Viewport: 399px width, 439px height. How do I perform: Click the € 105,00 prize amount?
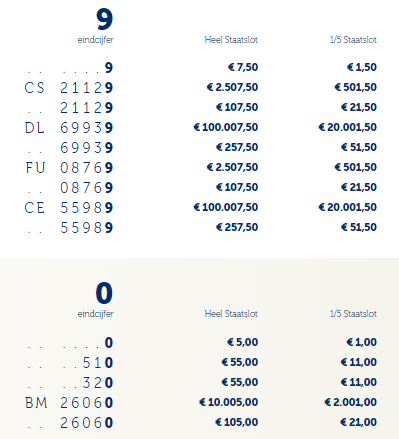(x=237, y=422)
